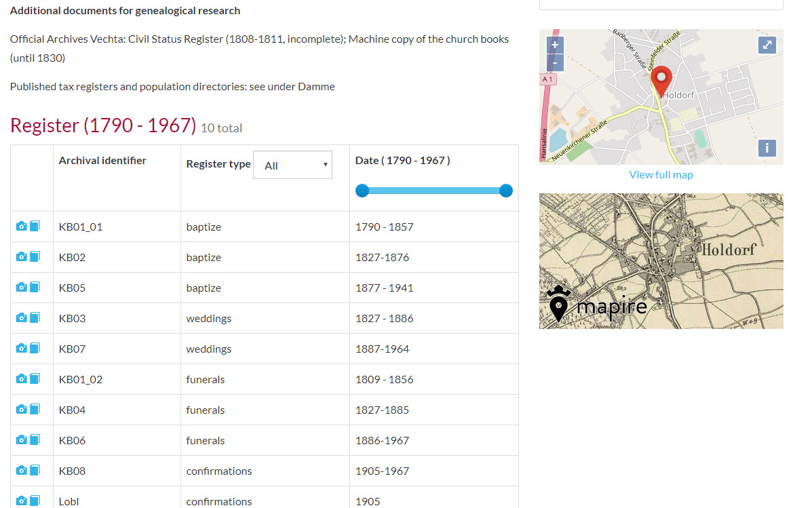This screenshot has width=812, height=508.
Task: Click the right date slider handle
Action: pos(506,191)
